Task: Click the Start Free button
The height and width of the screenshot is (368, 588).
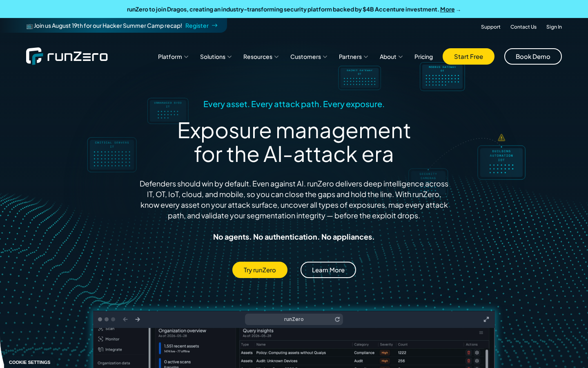Action: click(x=468, y=56)
